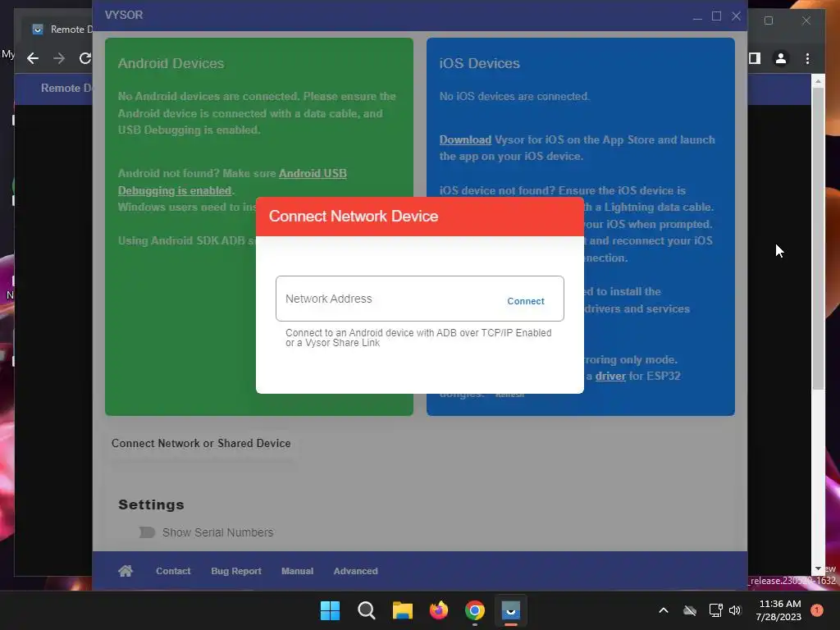The width and height of the screenshot is (840, 630).
Task: Close the Vysor window
Action: [736, 16]
